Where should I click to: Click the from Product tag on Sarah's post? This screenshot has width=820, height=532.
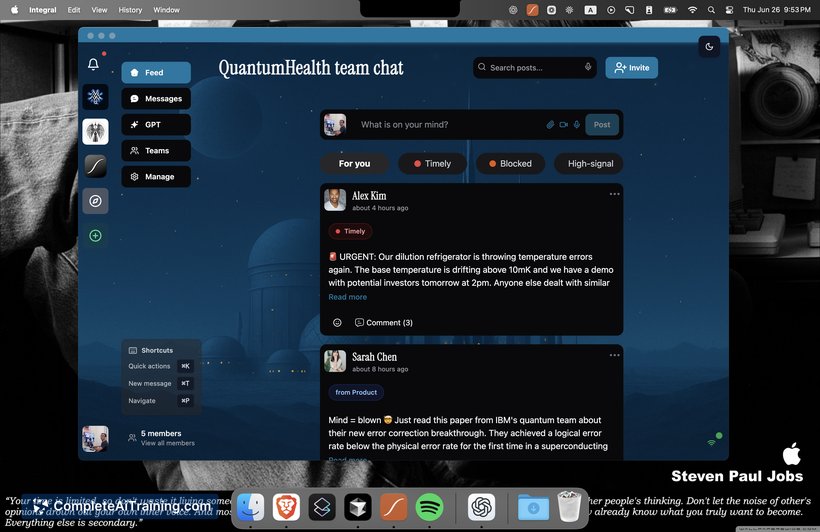pos(356,392)
